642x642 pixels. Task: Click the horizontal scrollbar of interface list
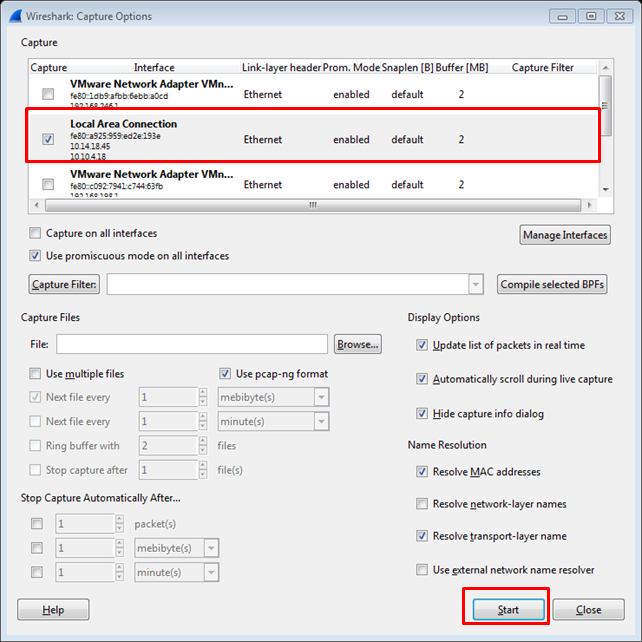pyautogui.click(x=313, y=205)
